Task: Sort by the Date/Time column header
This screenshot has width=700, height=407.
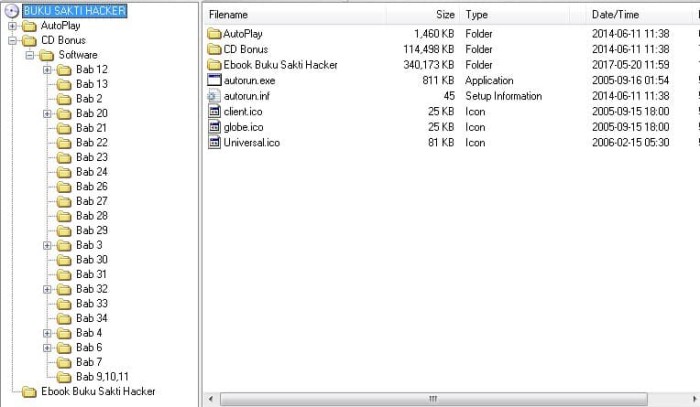Action: pyautogui.click(x=638, y=15)
